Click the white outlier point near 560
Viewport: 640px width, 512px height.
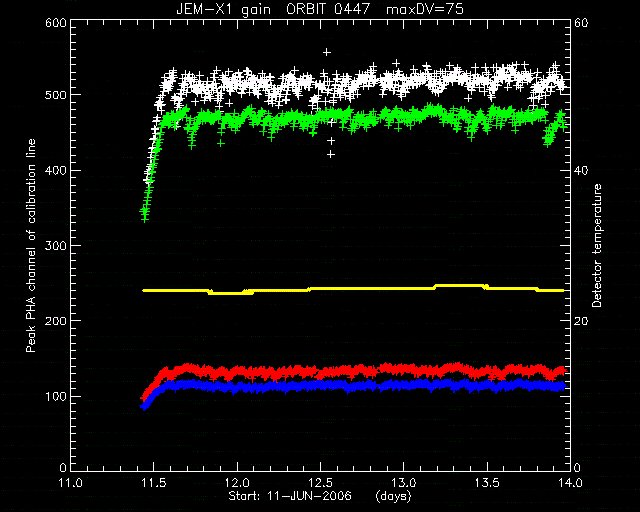327,52
